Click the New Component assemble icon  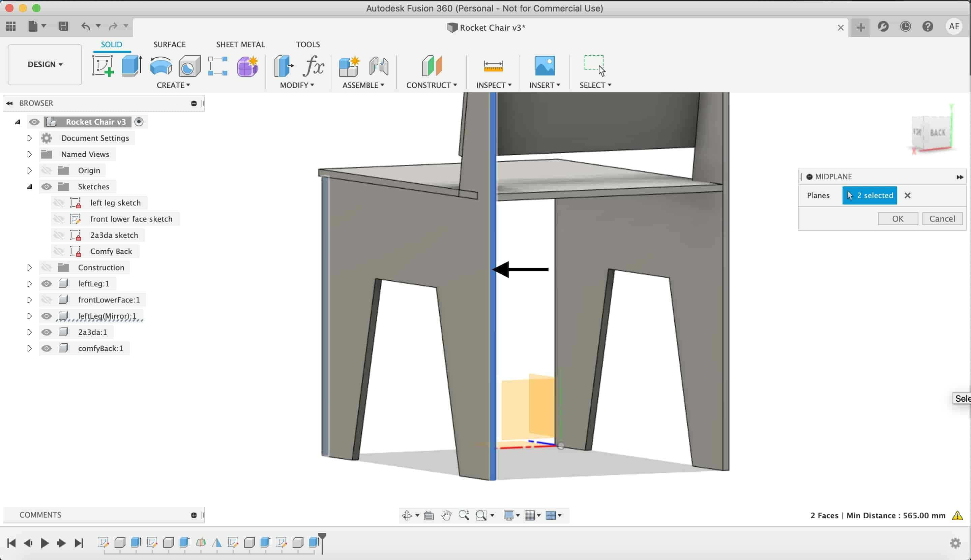tap(349, 66)
